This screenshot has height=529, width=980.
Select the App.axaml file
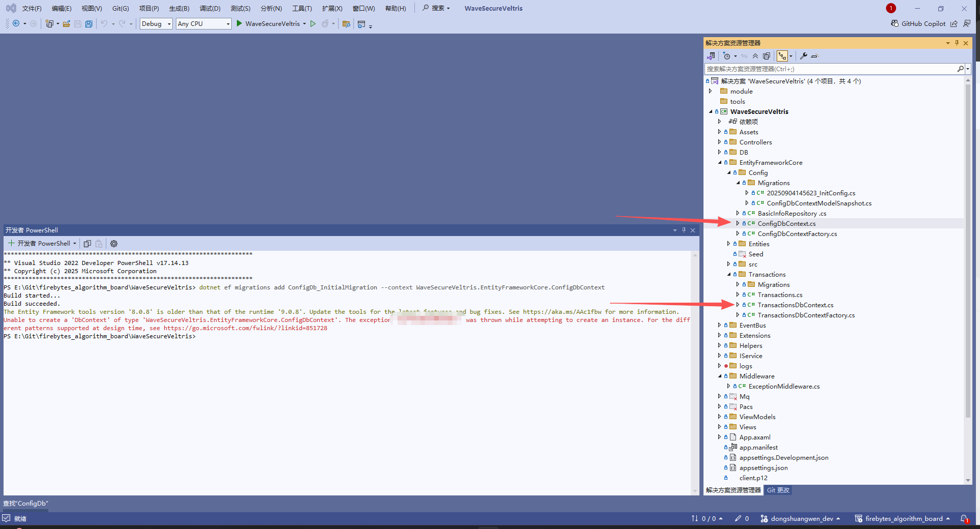coord(754,437)
